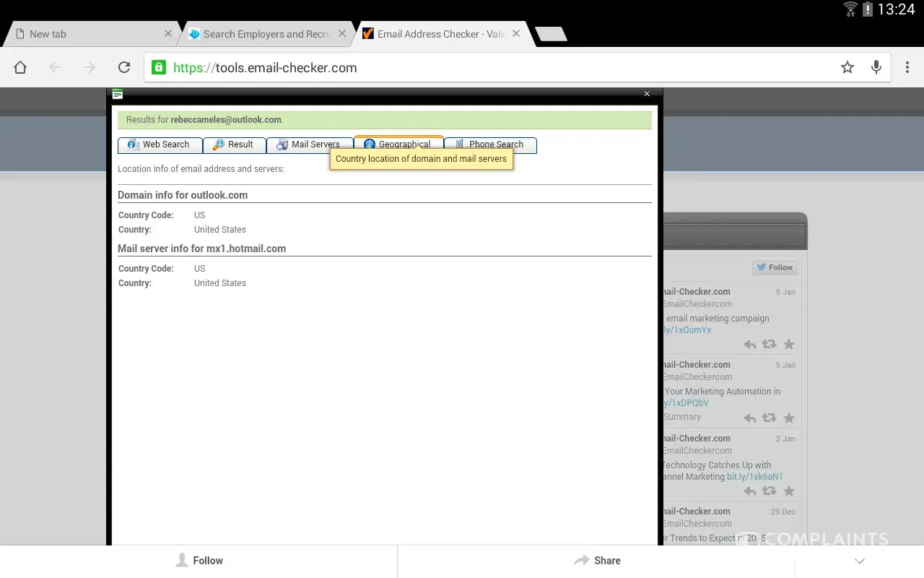The height and width of the screenshot is (578, 924).
Task: Close the results popup window
Action: tap(647, 94)
